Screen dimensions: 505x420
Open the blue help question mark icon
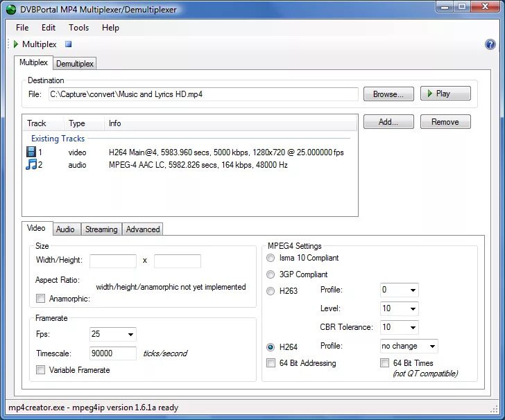point(490,44)
